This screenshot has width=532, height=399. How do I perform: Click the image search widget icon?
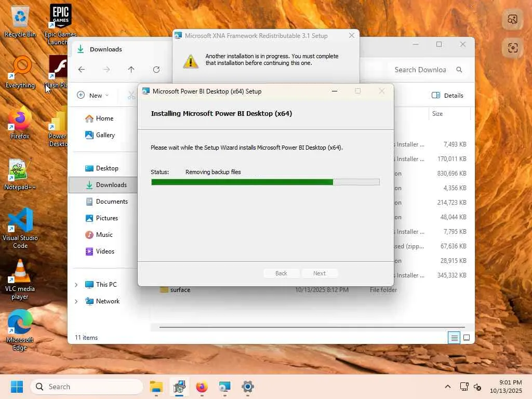click(x=512, y=19)
